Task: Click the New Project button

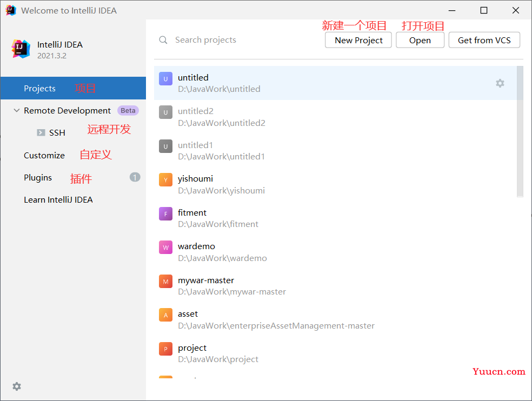Action: coord(358,40)
